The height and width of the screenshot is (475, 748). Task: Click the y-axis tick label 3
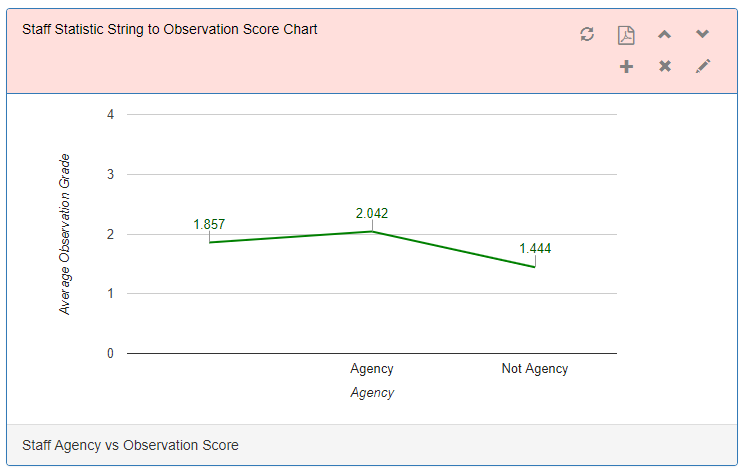pyautogui.click(x=110, y=174)
